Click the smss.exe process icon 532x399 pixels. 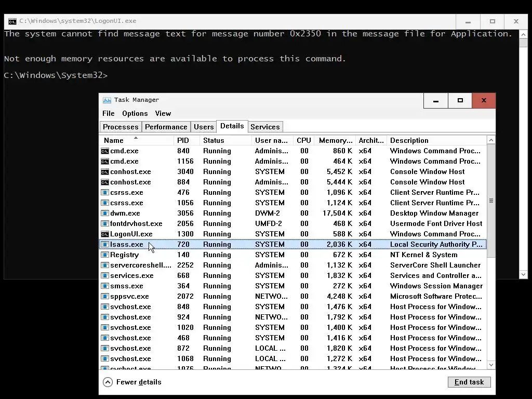(105, 286)
